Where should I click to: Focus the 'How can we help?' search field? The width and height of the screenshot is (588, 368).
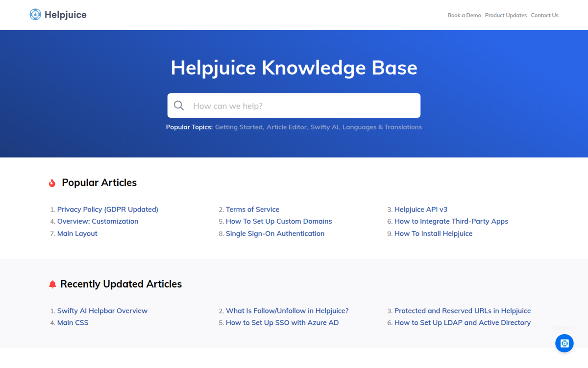(x=294, y=105)
